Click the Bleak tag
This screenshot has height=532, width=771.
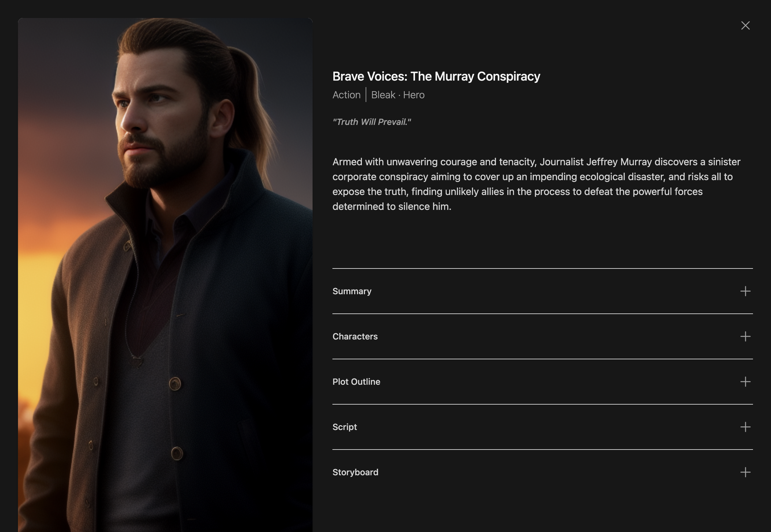383,95
